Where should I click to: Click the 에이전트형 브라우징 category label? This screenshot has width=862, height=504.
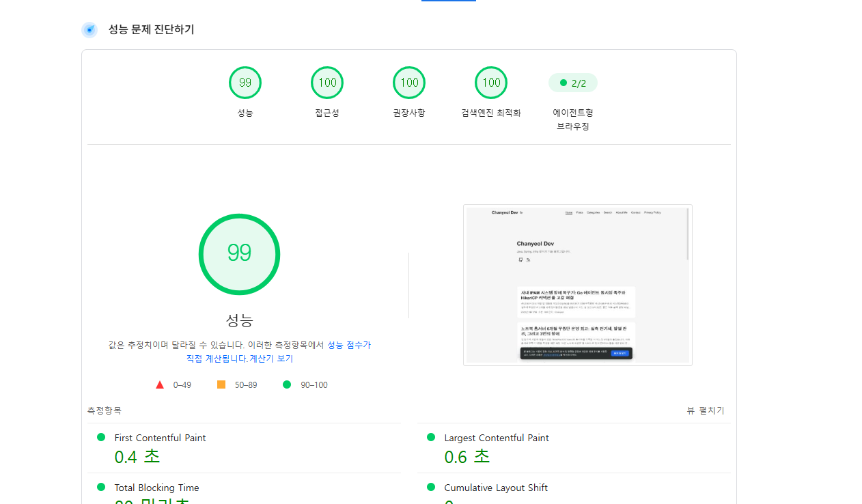(x=573, y=119)
